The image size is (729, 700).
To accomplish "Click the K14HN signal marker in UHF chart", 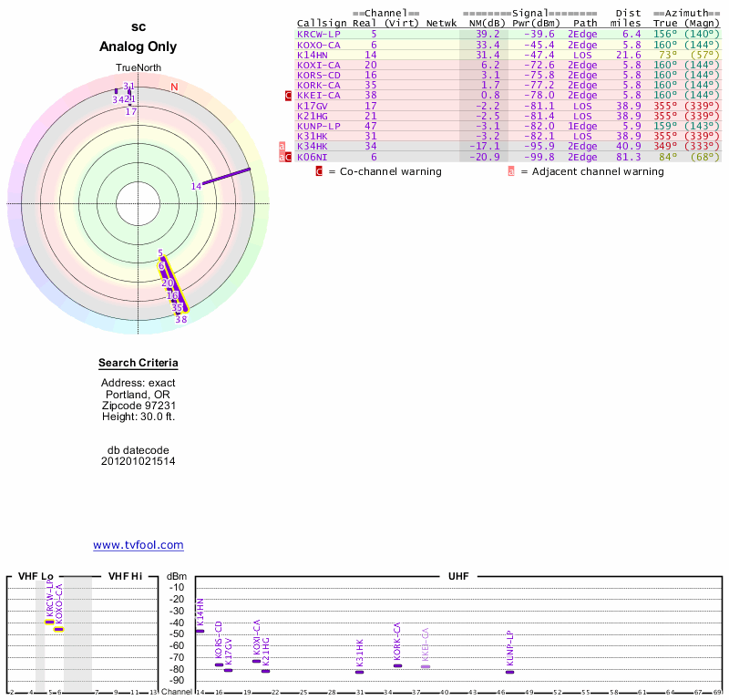I will pos(200,631).
